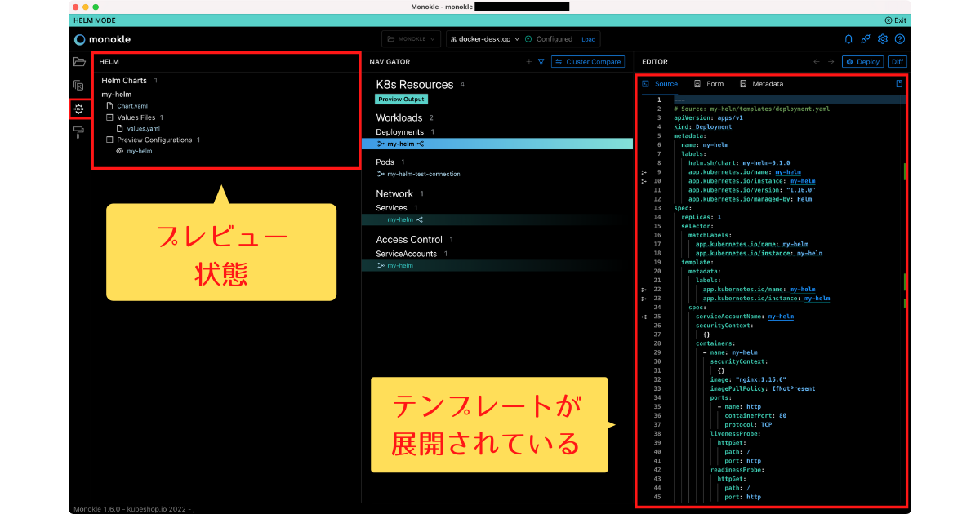This screenshot has width=980, height=514.
Task: Open the Navigator filter funnel icon
Action: (x=541, y=62)
